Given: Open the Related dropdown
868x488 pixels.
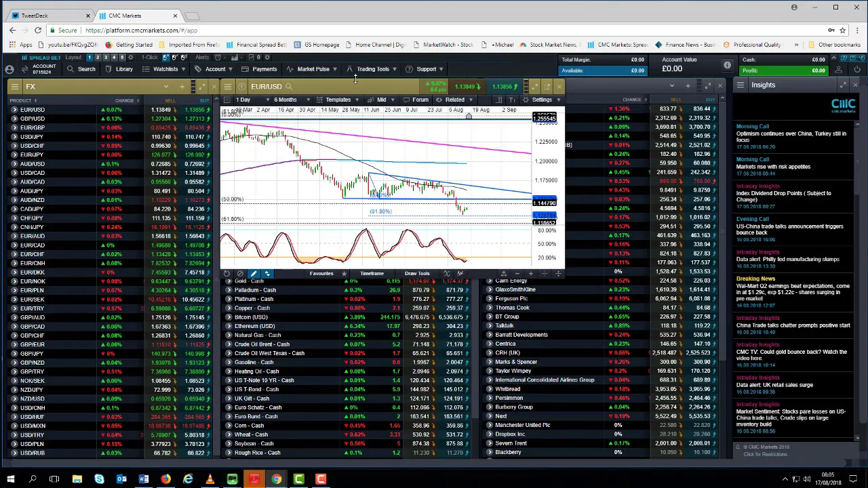Looking at the screenshot, I should click(x=455, y=100).
